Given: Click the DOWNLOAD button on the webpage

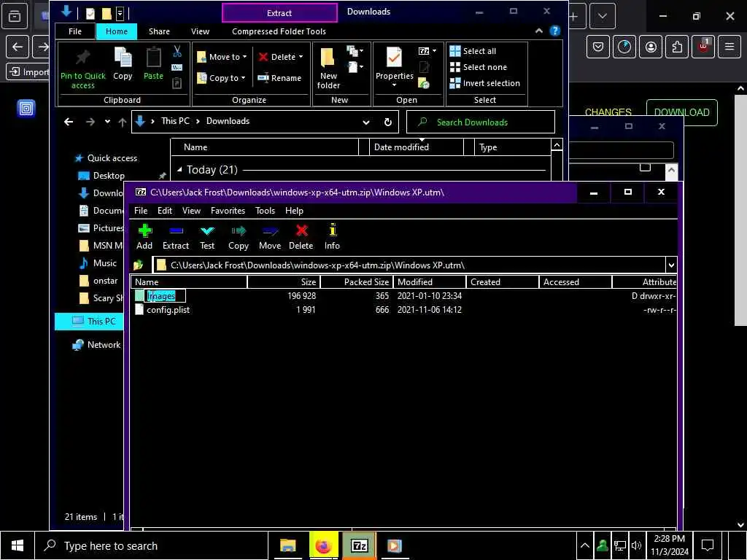Looking at the screenshot, I should click(x=682, y=112).
